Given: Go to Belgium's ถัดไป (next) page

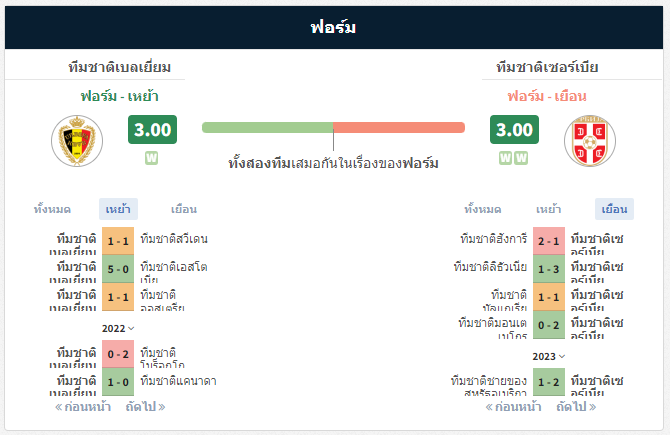Looking at the screenshot, I should 145,407.
